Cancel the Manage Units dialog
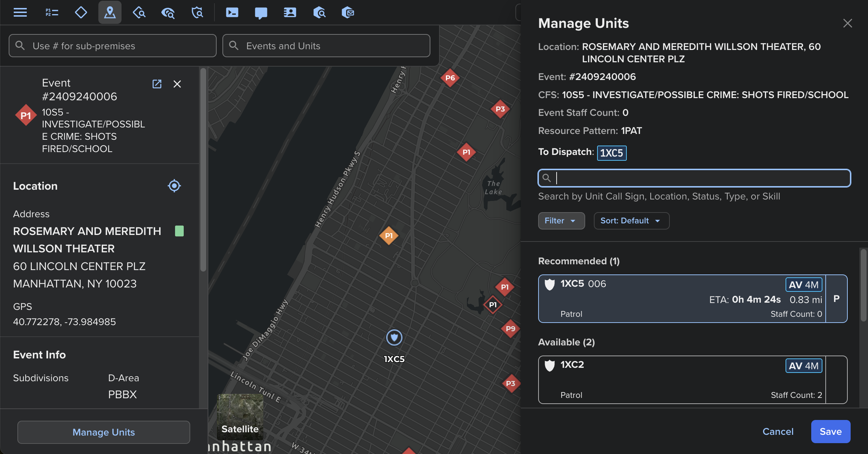The height and width of the screenshot is (454, 868). tap(778, 431)
